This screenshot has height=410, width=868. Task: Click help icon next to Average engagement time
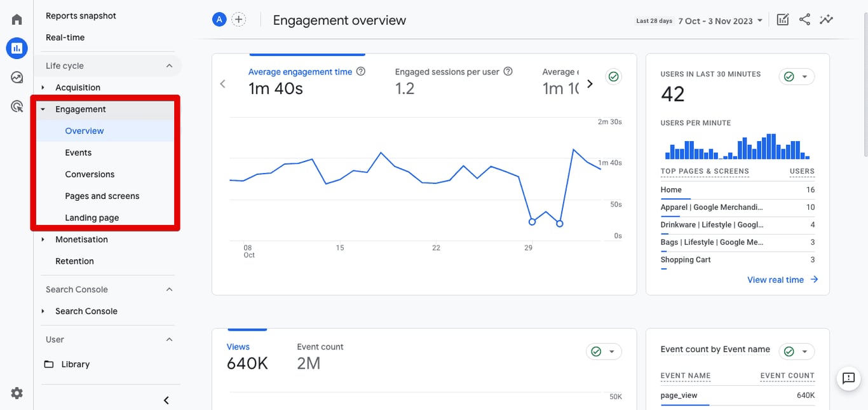pos(361,72)
